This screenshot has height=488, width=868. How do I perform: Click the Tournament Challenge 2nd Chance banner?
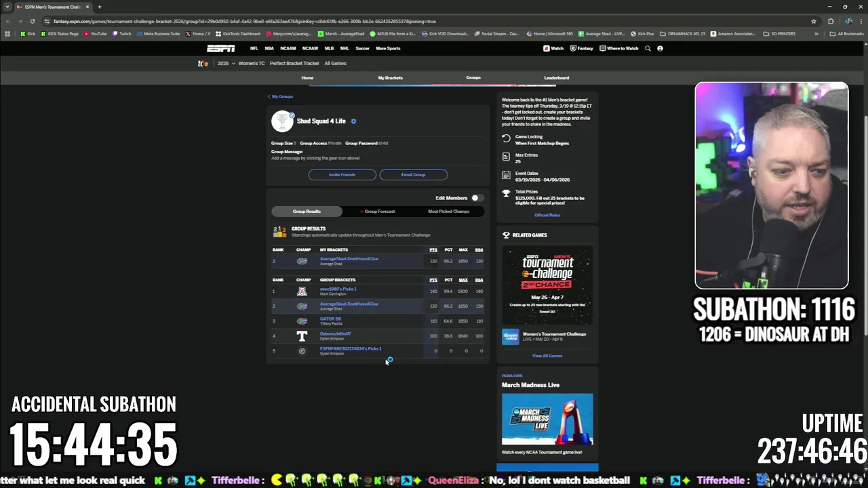[547, 285]
